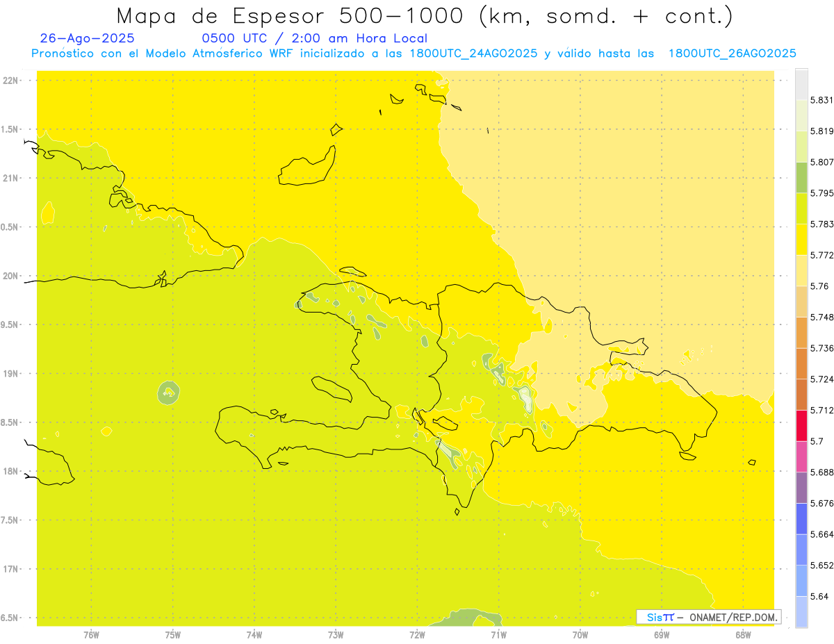
Task: Click the 18N latitude axis label
Action: [10, 471]
